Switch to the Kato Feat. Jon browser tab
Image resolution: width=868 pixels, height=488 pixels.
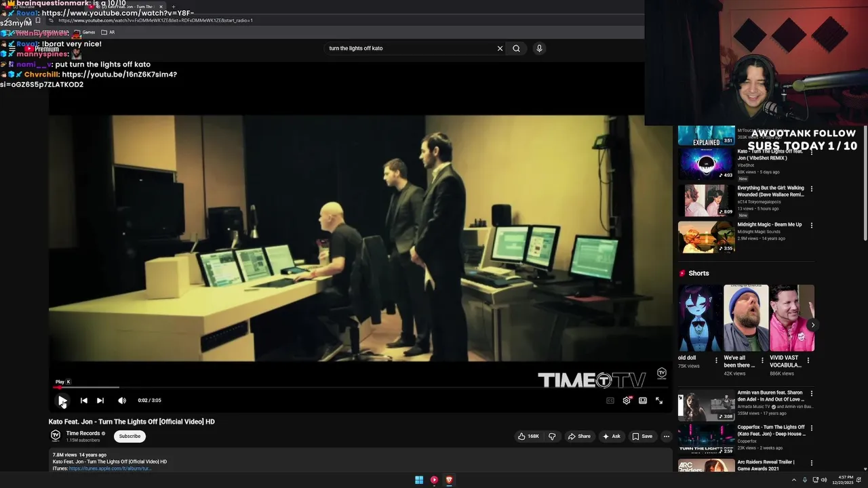(x=126, y=6)
